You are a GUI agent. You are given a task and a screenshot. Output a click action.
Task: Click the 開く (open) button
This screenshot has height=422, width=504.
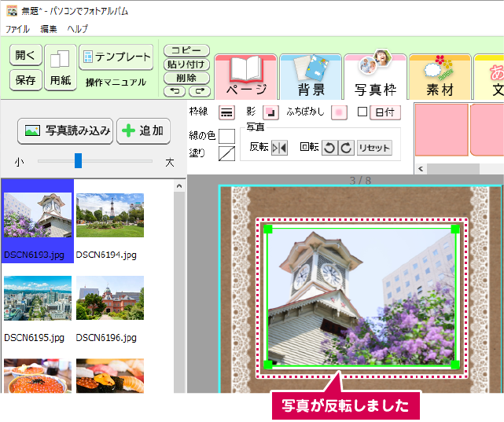25,55
